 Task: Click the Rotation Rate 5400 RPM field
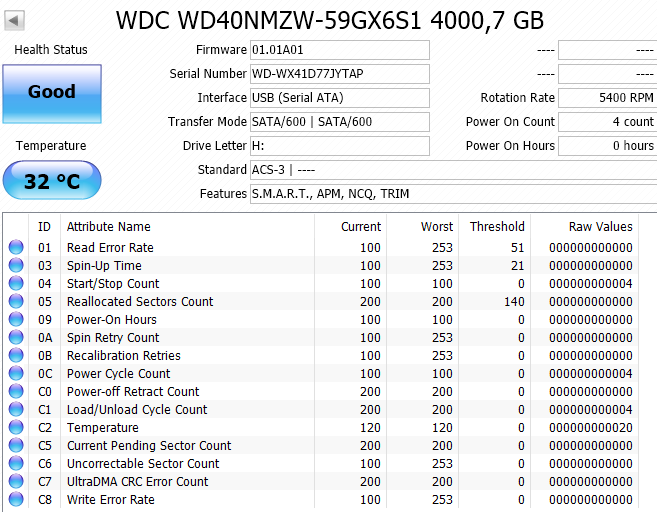coord(607,98)
